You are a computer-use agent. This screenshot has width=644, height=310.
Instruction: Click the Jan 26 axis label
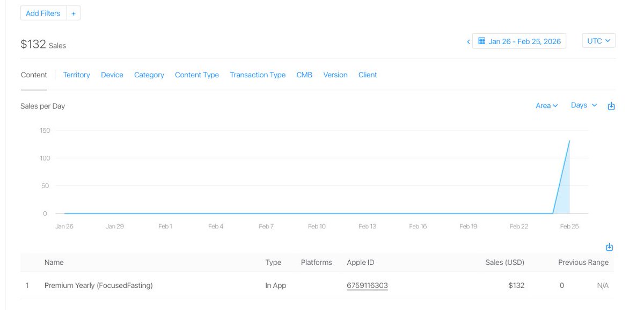[x=64, y=227]
